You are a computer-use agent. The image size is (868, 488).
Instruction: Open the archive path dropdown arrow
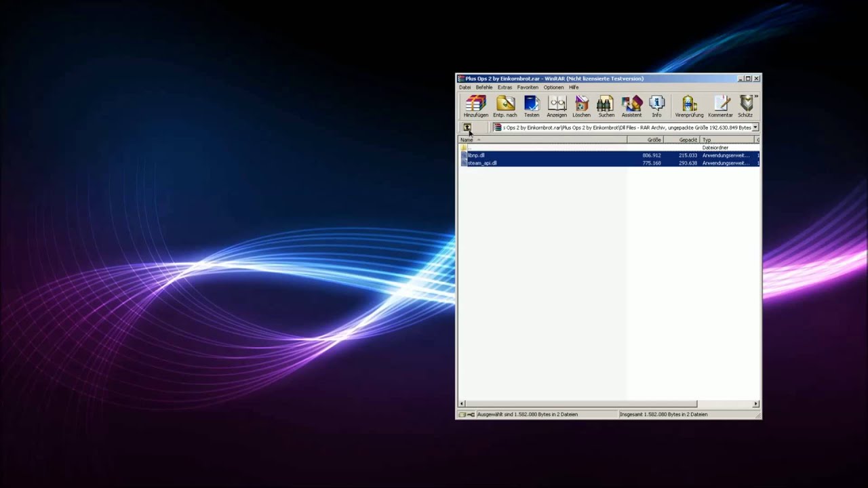(755, 127)
